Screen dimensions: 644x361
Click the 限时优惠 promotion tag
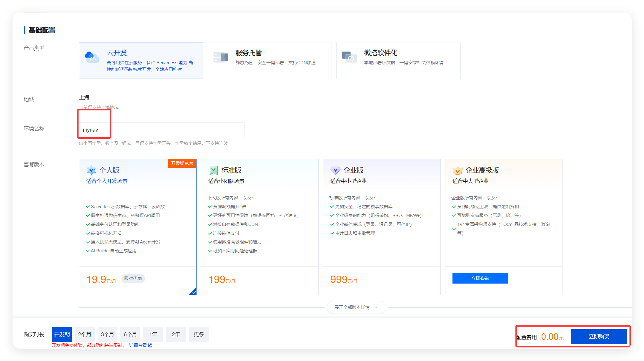point(133,278)
